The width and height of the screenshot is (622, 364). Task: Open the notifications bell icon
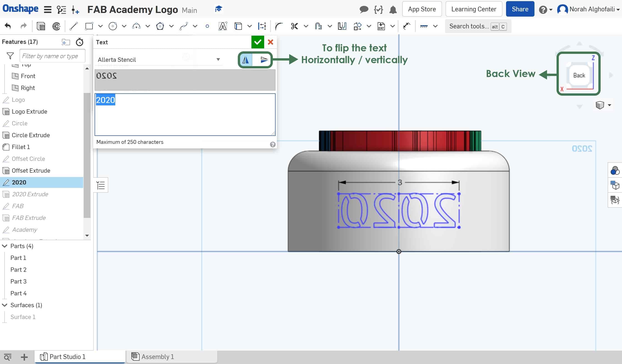coord(393,10)
